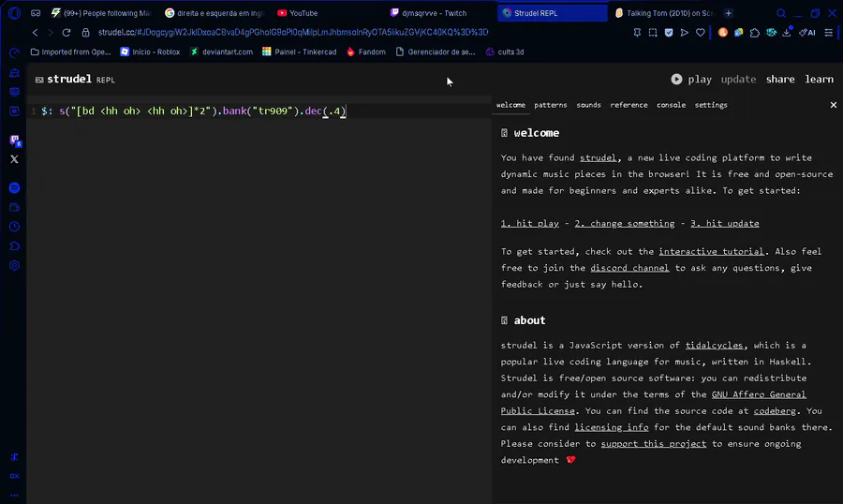Click the ad blocker shield icon
The width and height of the screenshot is (843, 504).
pyautogui.click(x=668, y=33)
